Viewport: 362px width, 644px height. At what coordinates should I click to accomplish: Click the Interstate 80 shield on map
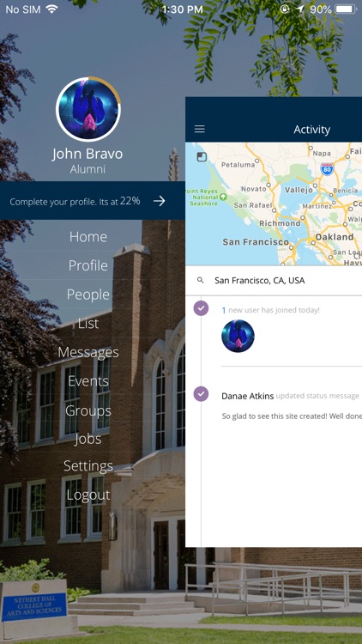(x=327, y=168)
